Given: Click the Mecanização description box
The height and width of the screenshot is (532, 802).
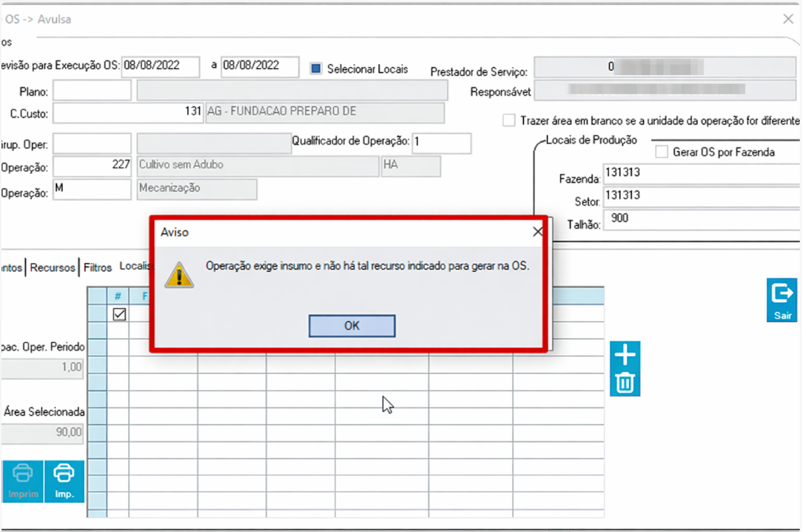Looking at the screenshot, I should coord(197,189).
